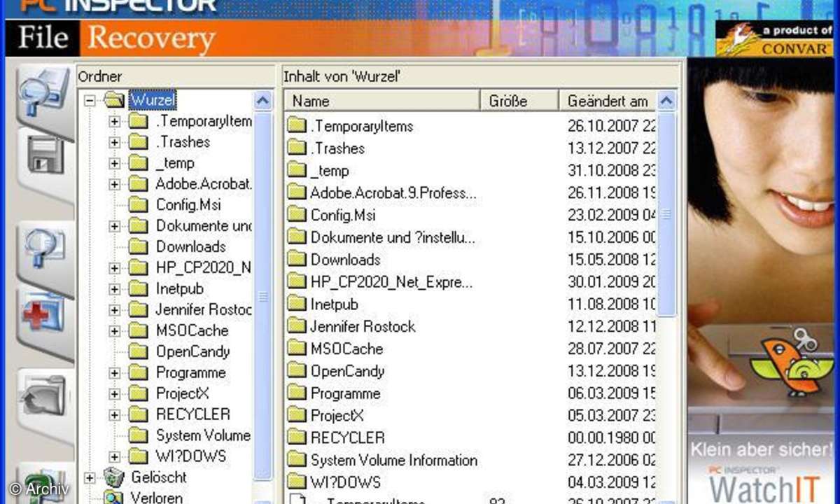The image size is (840, 504).
Task: Expand the Gelöscht tree node
Action: tap(90, 477)
